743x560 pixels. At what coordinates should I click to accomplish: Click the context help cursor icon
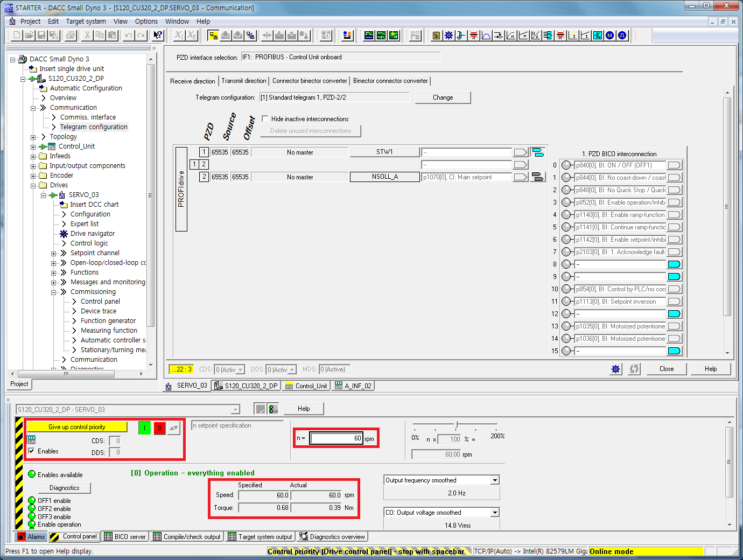pos(158,36)
